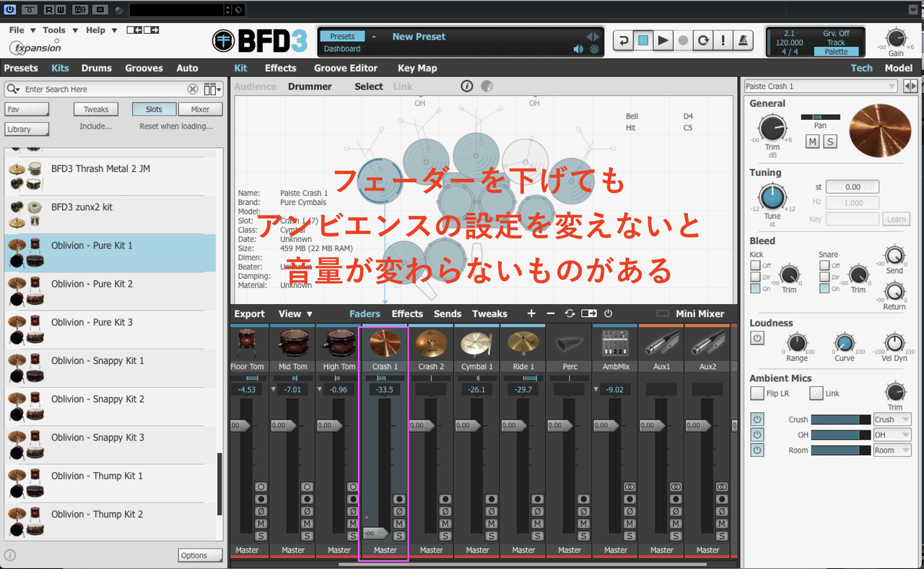
Task: Open the OH mic routing dropdown
Action: pos(892,435)
